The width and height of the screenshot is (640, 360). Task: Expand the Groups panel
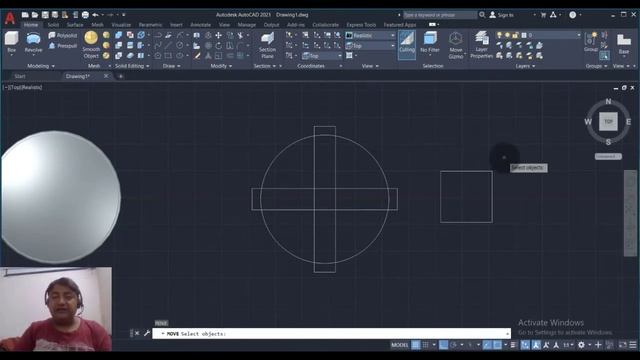coord(596,66)
